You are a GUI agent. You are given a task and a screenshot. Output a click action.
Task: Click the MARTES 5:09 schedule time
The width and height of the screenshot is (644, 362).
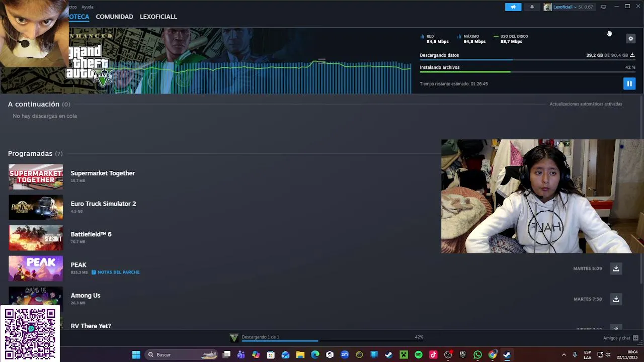588,268
